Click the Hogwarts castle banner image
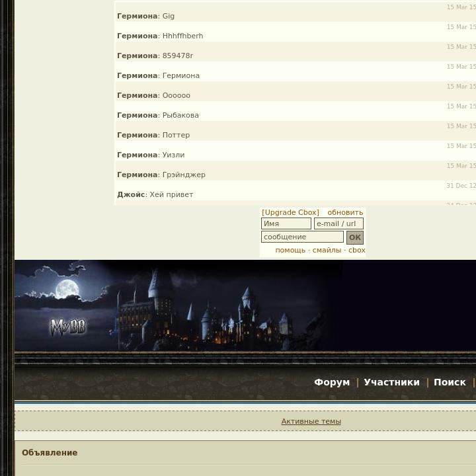The width and height of the screenshot is (476, 476). pos(245,305)
